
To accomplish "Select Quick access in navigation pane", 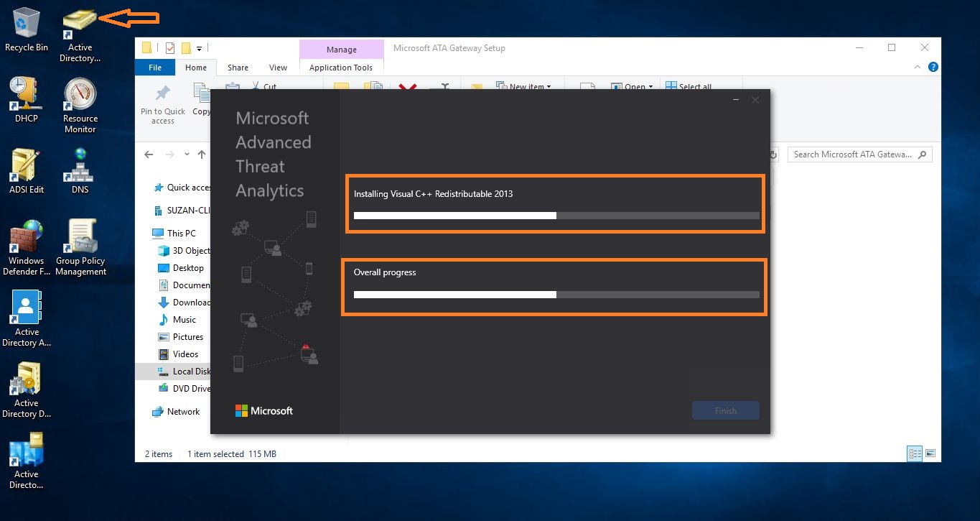I will (x=181, y=188).
